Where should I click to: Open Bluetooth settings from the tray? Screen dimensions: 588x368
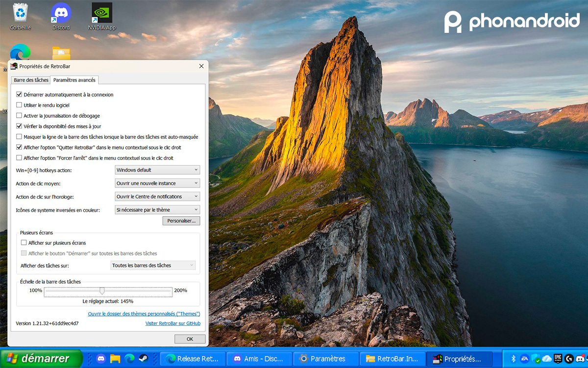513,359
